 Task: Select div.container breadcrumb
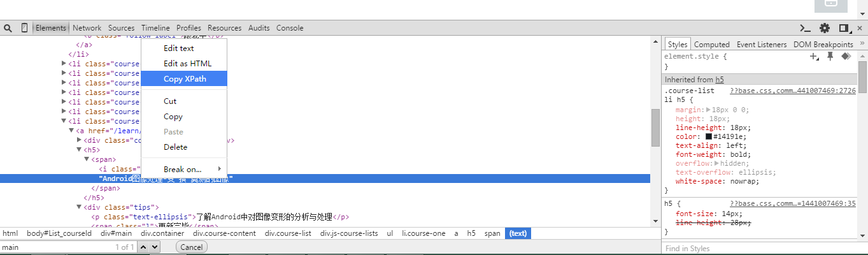(x=163, y=233)
